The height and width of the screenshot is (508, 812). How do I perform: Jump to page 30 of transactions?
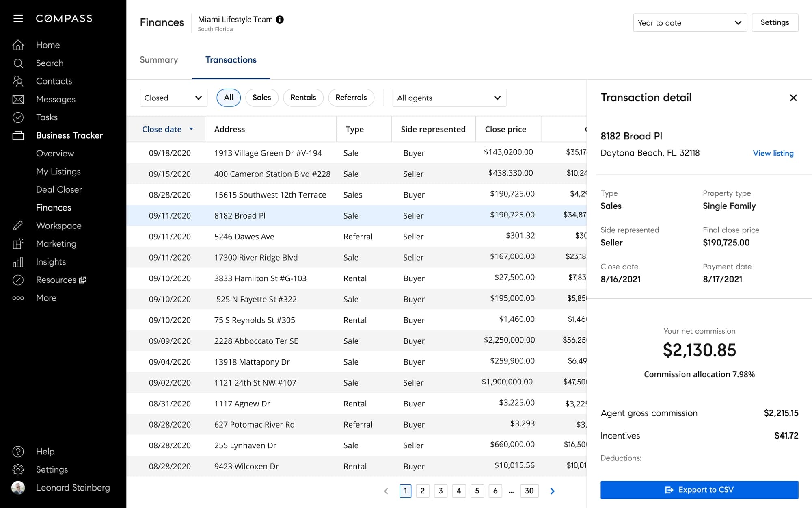tap(529, 491)
